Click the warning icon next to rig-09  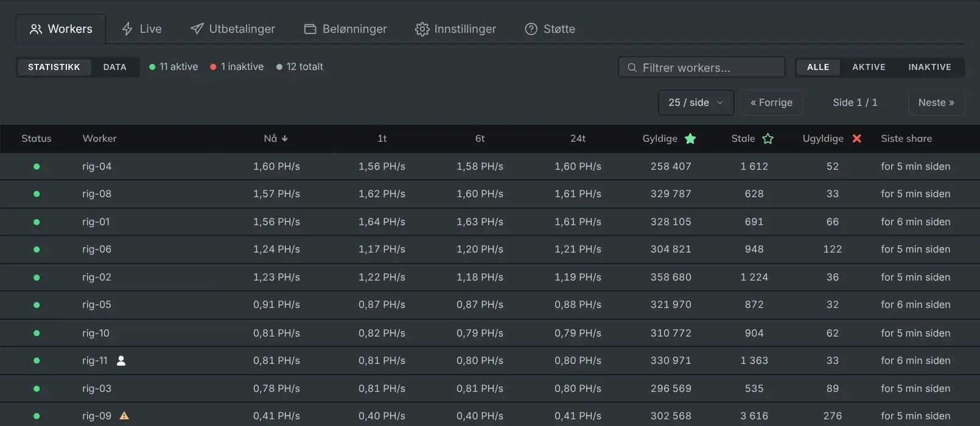coord(124,416)
